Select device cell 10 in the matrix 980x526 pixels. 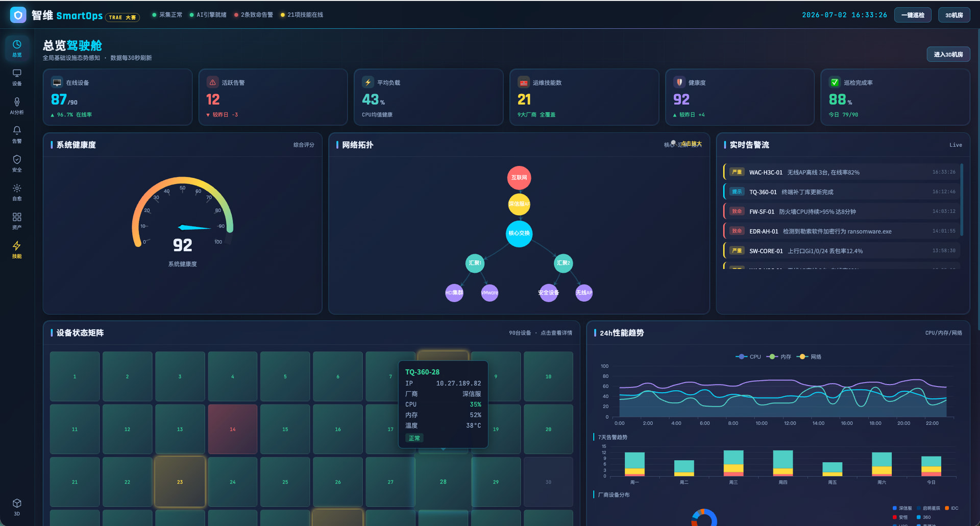548,376
